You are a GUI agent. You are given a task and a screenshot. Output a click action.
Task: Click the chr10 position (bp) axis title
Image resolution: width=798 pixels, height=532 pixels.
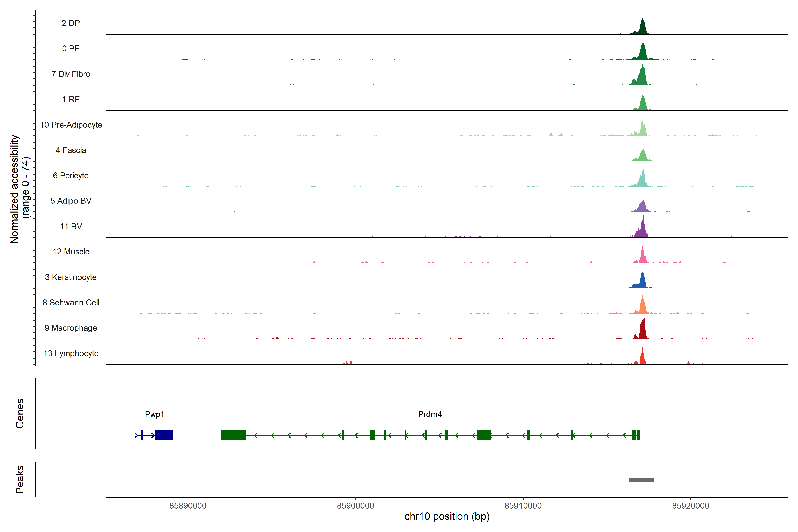447,516
